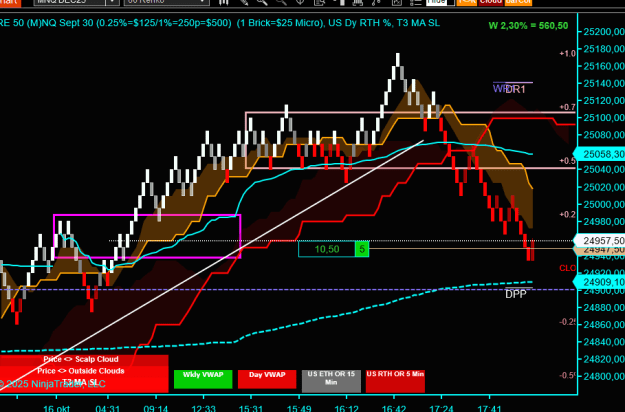Click the -0.25 percent level label

[568, 322]
